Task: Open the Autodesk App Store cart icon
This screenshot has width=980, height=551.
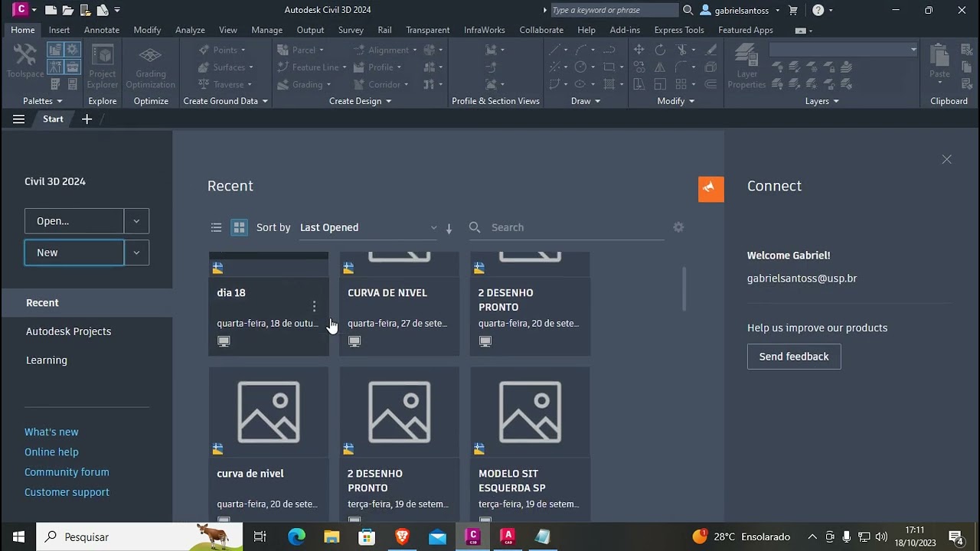Action: click(793, 10)
